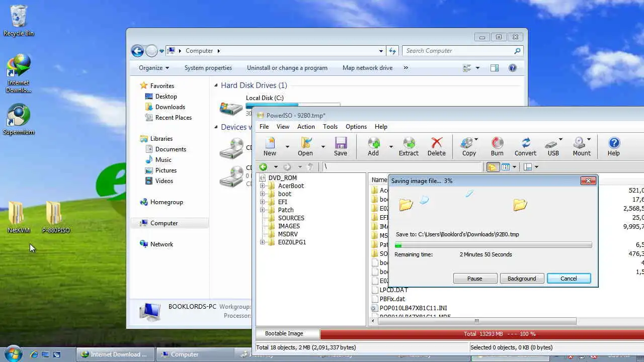
Task: Expand the EFI folder tree node
Action: [262, 202]
